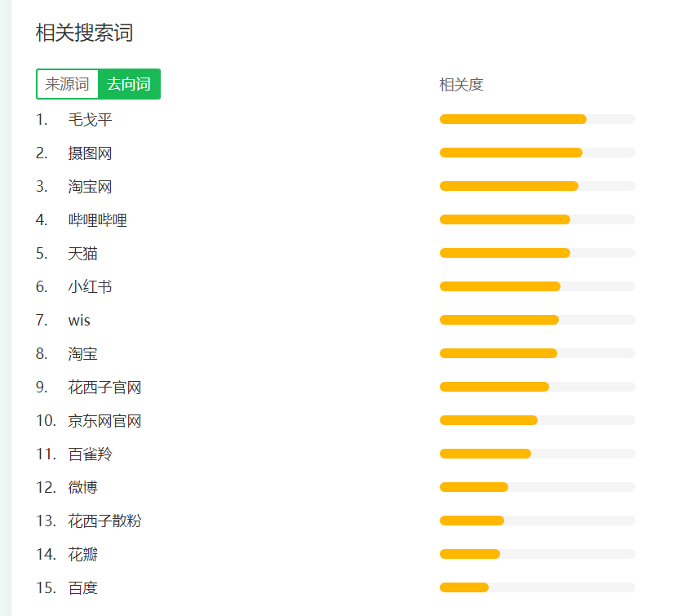
Task: Select the 去向词 tab
Action: point(129,84)
